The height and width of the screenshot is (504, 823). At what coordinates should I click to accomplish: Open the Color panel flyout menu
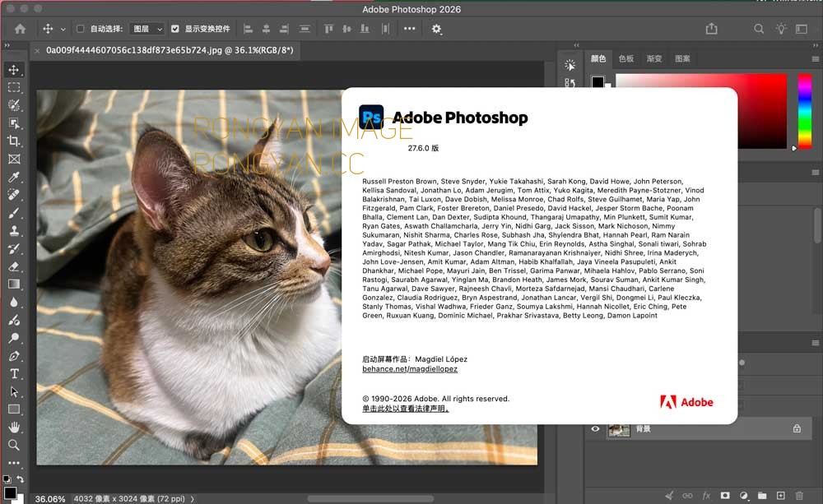pyautogui.click(x=815, y=58)
